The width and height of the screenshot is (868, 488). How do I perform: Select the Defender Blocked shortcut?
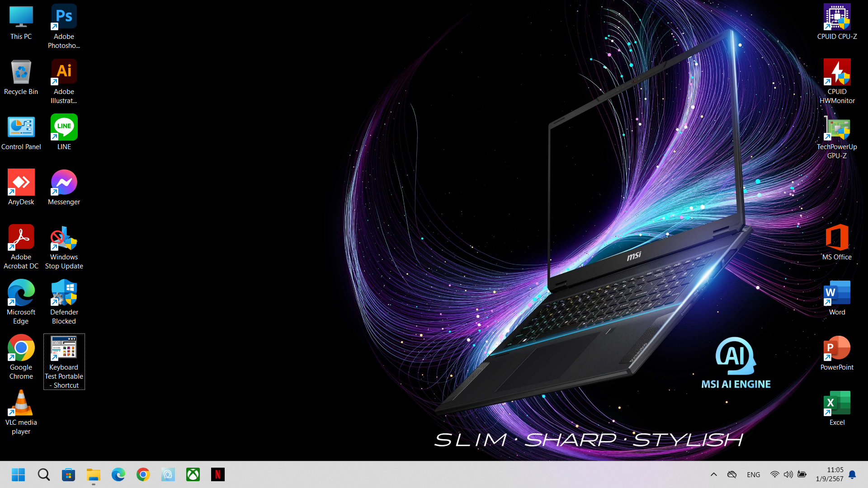[x=64, y=302]
